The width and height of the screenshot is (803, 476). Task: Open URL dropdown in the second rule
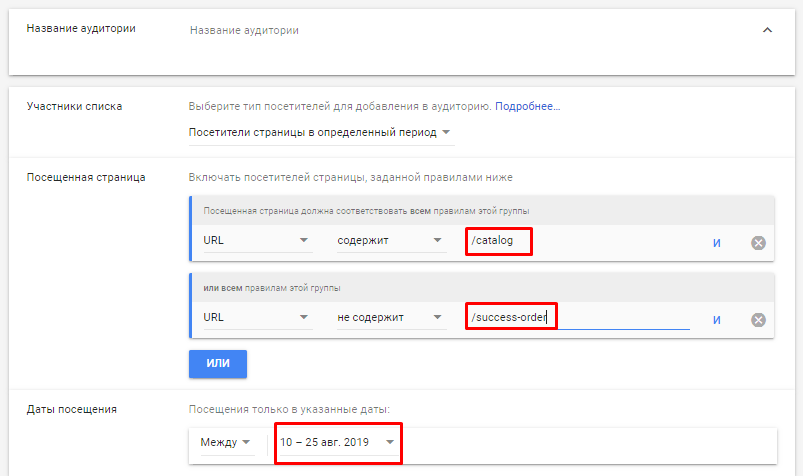click(256, 318)
